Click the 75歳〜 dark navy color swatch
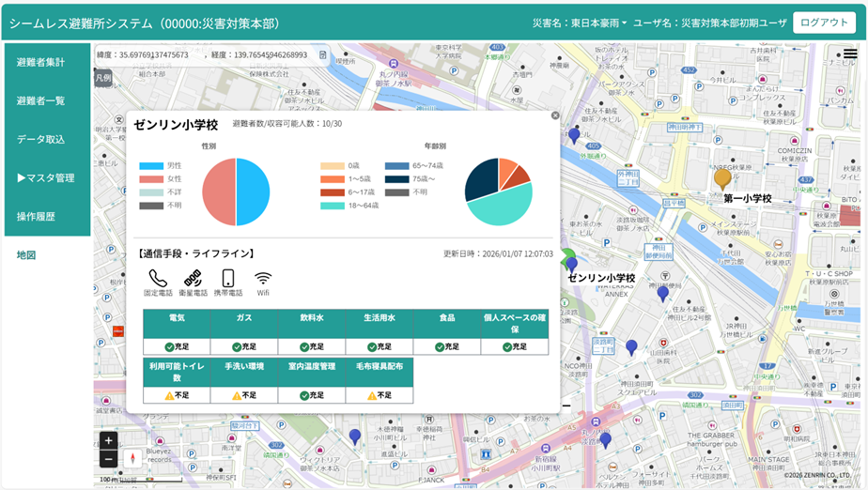Viewport: 868px width, 490px height. click(x=396, y=178)
